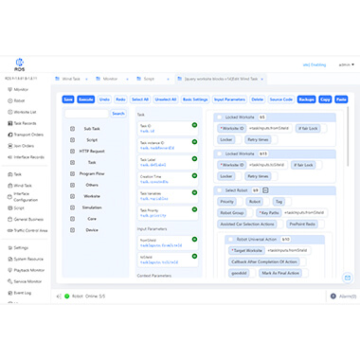This screenshot has height=360, width=360.
Task: Open Basic Settings
Action: pyautogui.click(x=195, y=99)
